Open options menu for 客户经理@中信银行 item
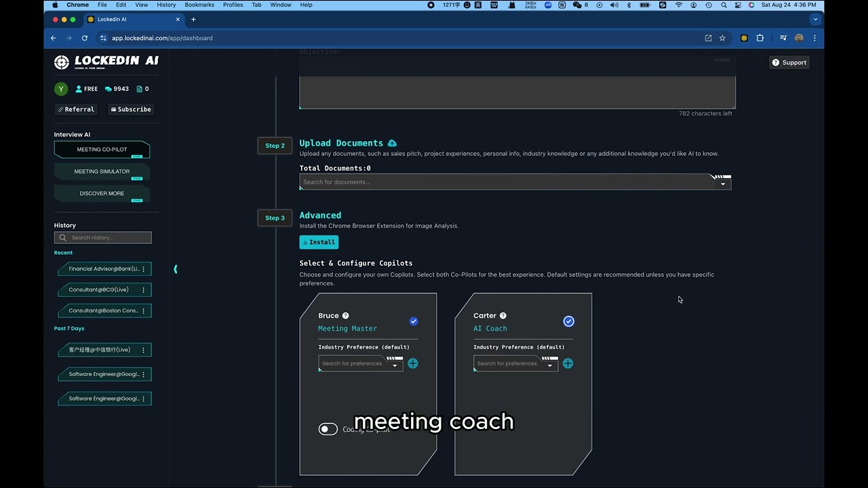Viewport: 868px width, 488px height. coord(143,350)
